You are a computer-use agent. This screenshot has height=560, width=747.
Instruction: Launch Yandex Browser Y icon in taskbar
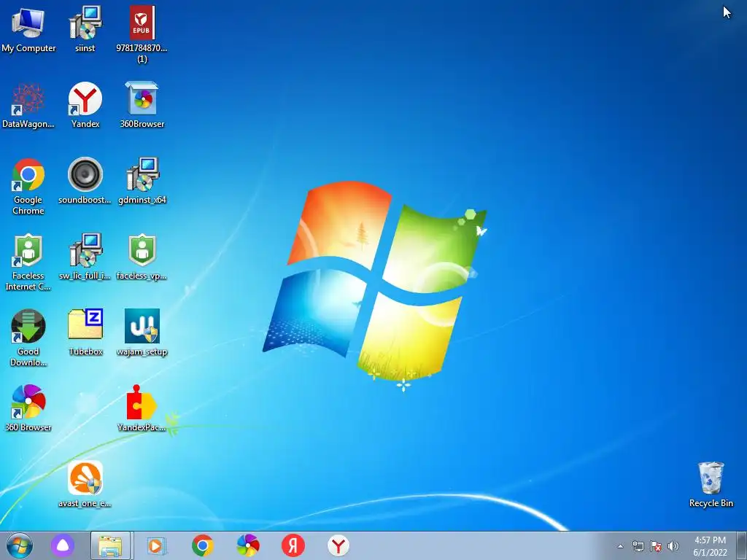[338, 545]
